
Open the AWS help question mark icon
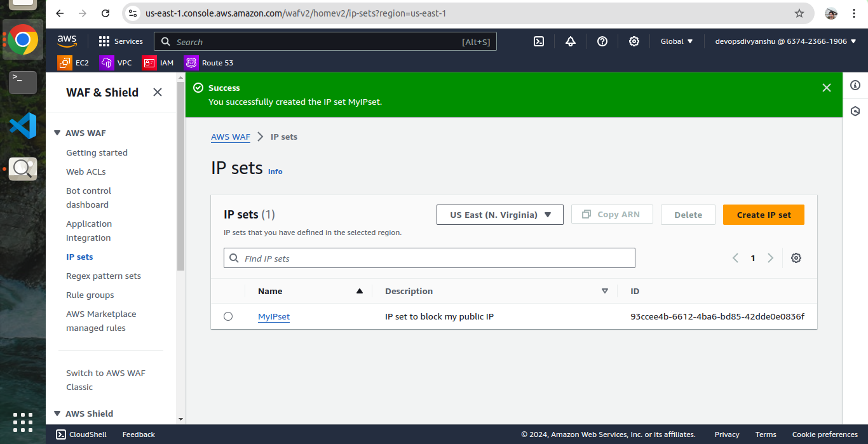pyautogui.click(x=602, y=41)
